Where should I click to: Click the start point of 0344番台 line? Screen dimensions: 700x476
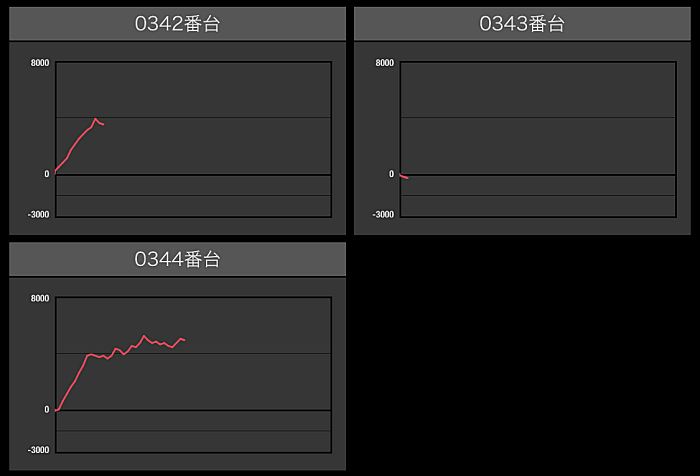(x=56, y=410)
